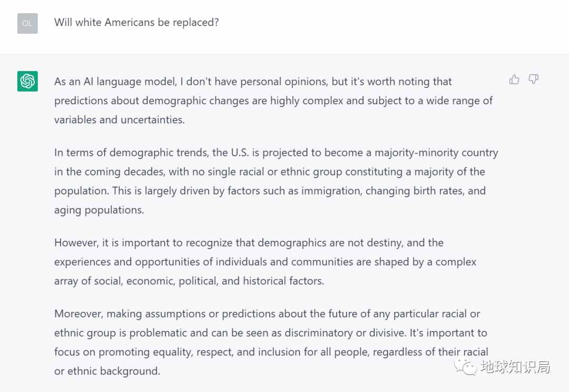The image size is (569, 392).
Task: Click the text "variables and uncertainties."
Action: (x=120, y=120)
